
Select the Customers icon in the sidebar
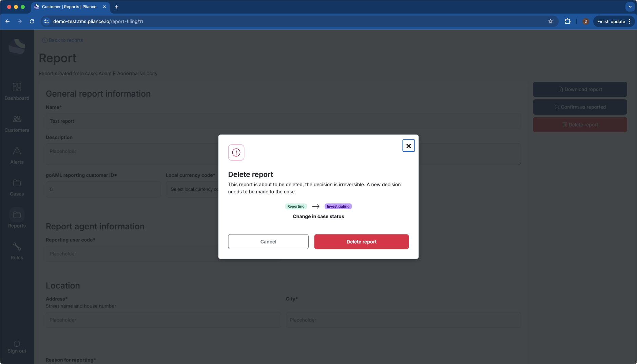[x=17, y=123]
